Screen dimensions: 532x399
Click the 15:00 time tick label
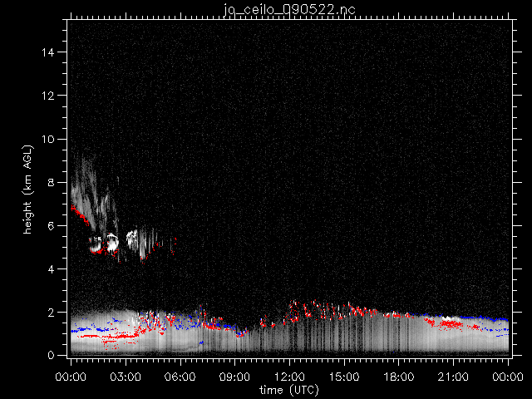345,377
